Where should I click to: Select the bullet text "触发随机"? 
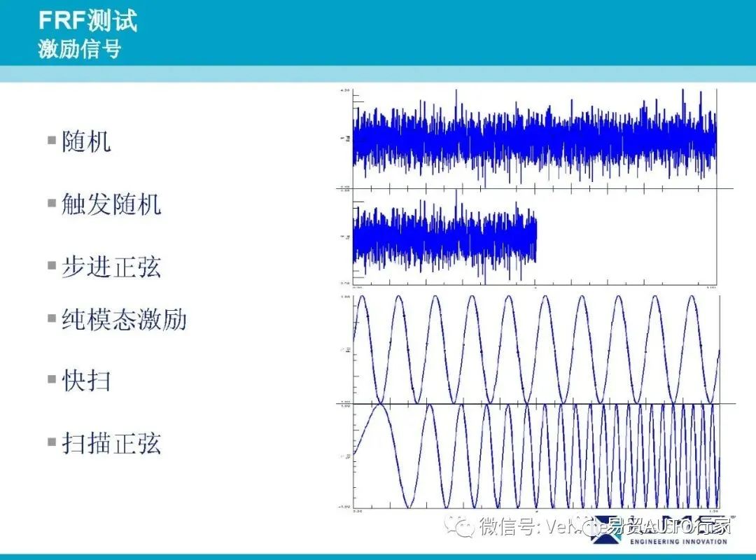(x=111, y=204)
